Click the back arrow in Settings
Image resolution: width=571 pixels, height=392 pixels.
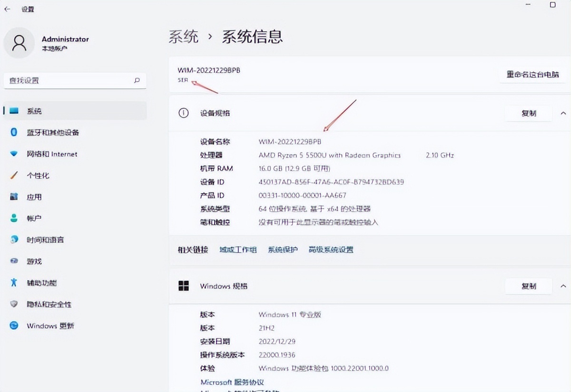pyautogui.click(x=7, y=9)
